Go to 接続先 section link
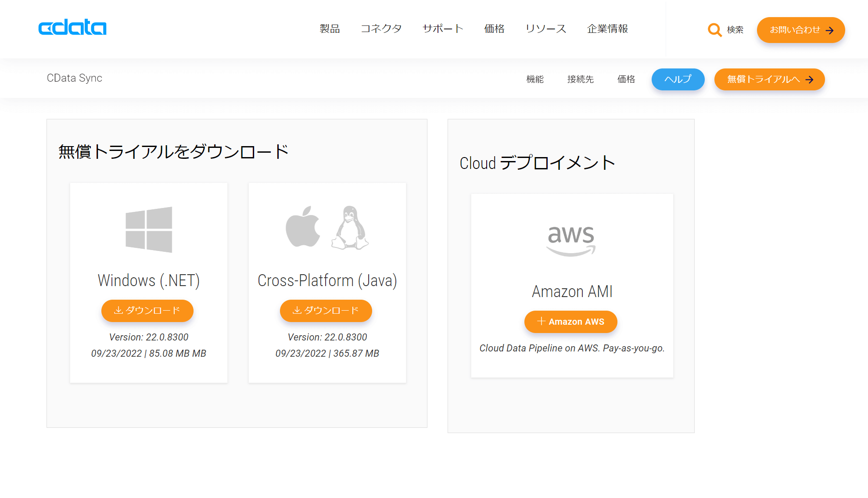Screen dimensions: 868x498 tap(580, 79)
